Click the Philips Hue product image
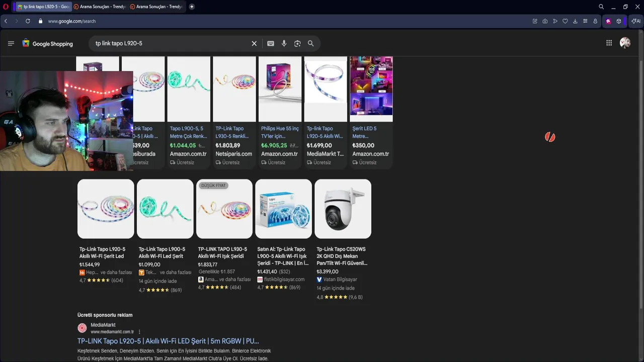 280,89
